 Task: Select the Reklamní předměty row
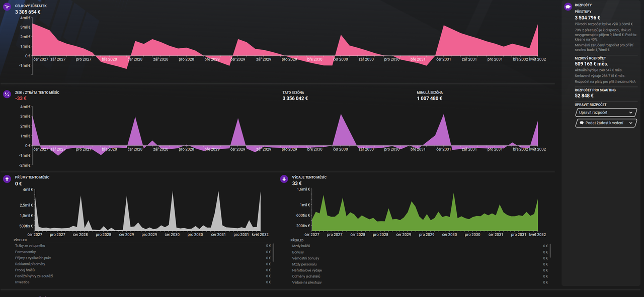click(143, 264)
